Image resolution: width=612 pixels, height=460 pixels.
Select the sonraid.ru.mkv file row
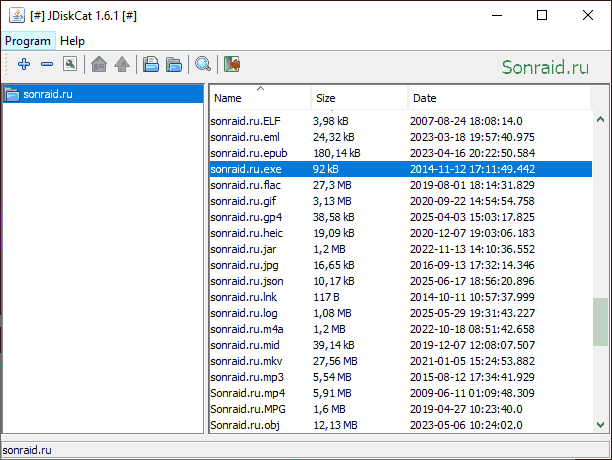coord(401,361)
